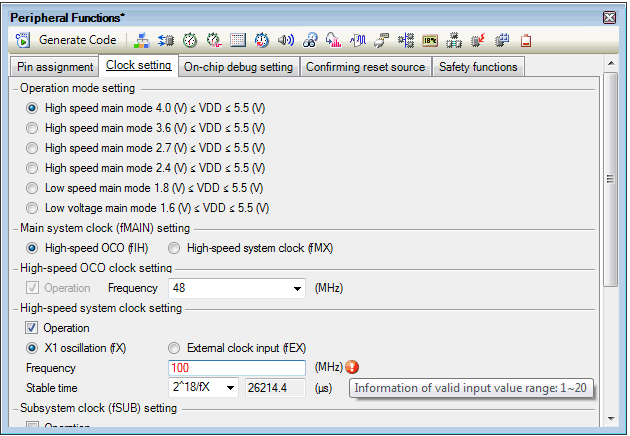Click the port chip icon with arrows

point(166,41)
